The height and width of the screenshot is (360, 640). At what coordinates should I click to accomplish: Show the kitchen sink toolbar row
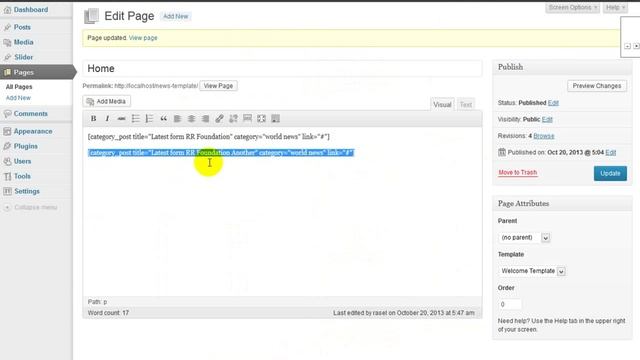click(276, 118)
